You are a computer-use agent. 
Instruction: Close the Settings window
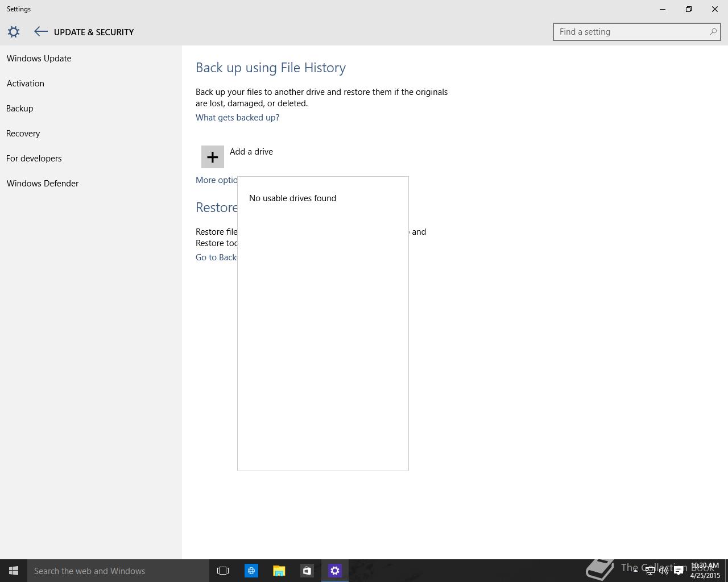point(715,9)
